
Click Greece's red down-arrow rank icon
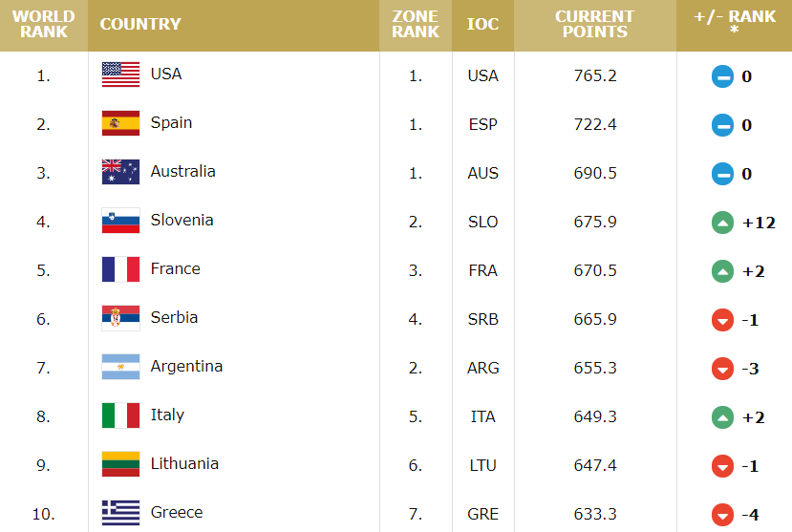(722, 515)
